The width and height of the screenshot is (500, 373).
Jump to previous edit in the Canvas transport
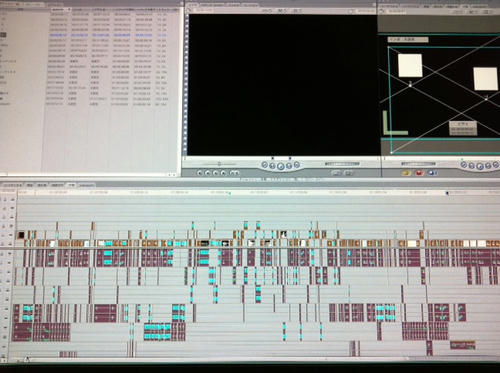[x=464, y=165]
